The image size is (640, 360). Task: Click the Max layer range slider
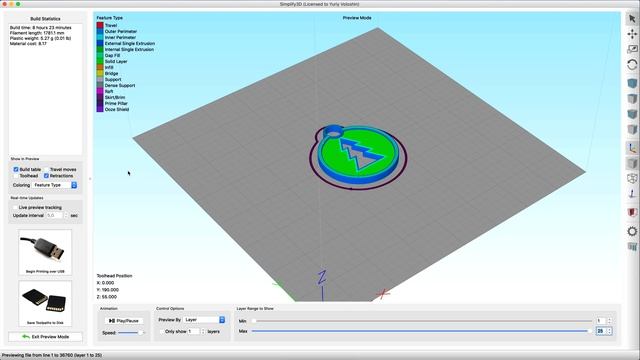point(422,331)
